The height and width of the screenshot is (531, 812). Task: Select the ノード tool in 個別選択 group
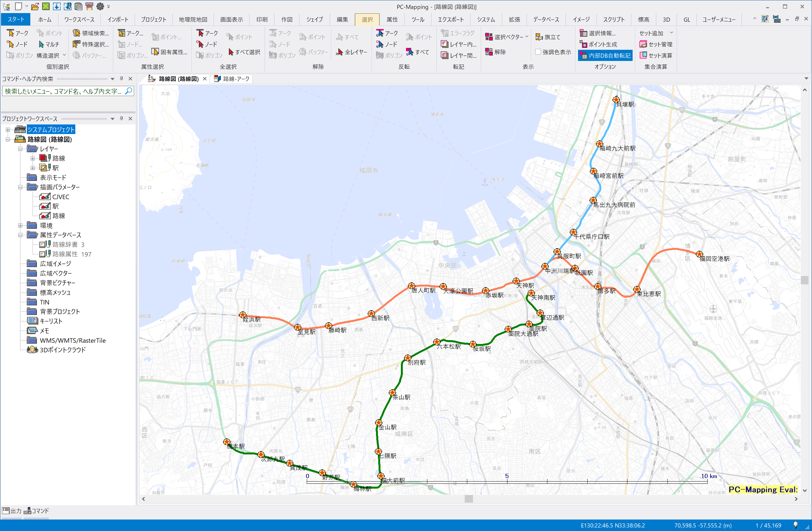point(17,44)
